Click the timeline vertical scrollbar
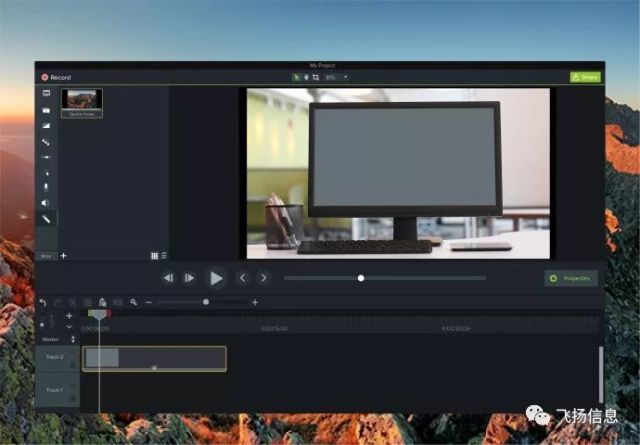The image size is (640, 445). tap(601, 374)
